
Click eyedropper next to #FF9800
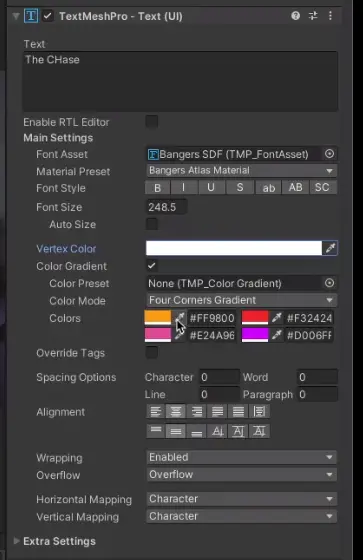click(180, 318)
